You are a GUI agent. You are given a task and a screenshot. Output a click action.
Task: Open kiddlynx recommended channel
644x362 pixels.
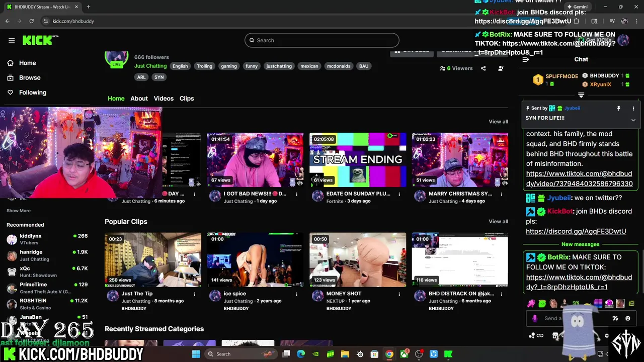pos(47,239)
